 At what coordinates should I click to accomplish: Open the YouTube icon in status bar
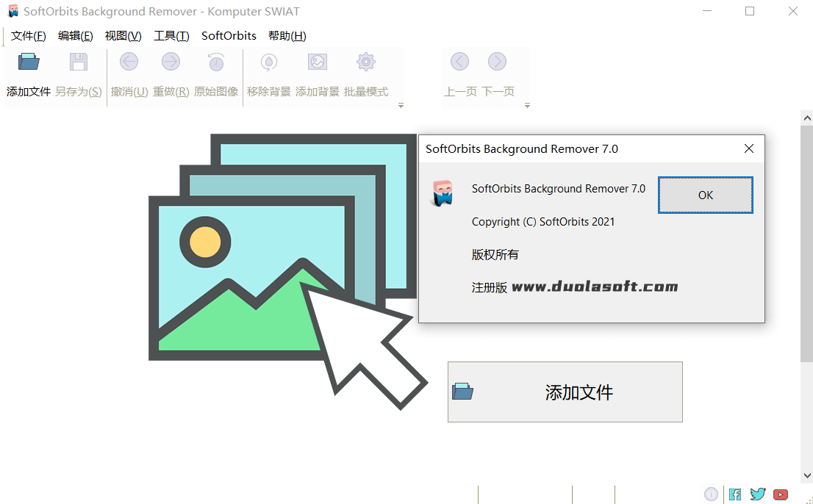coord(781,494)
